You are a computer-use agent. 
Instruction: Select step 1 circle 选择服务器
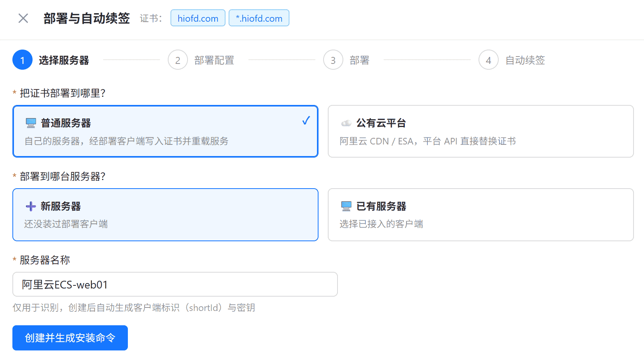tap(22, 60)
